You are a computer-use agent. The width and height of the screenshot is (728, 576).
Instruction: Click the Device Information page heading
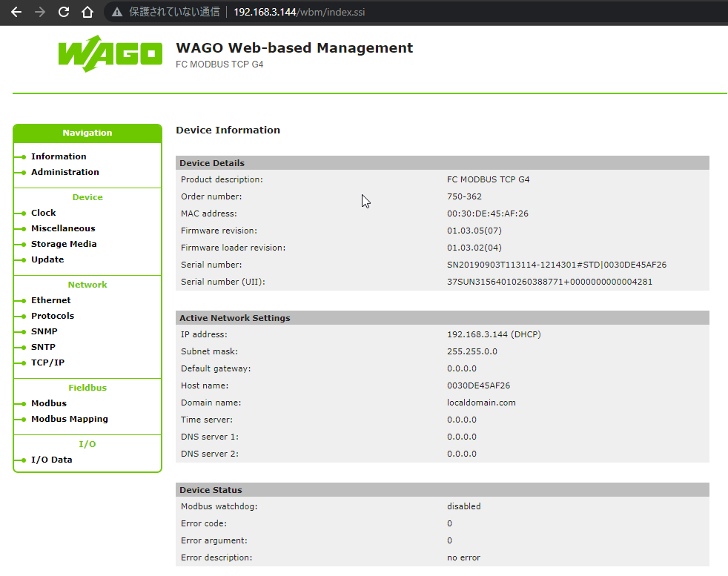click(x=228, y=130)
